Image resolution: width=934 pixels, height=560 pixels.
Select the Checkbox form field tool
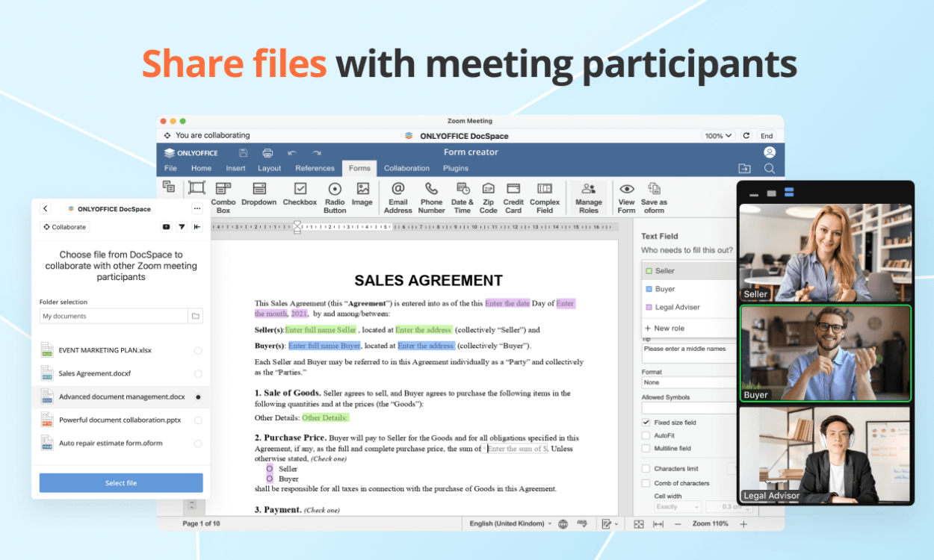300,196
